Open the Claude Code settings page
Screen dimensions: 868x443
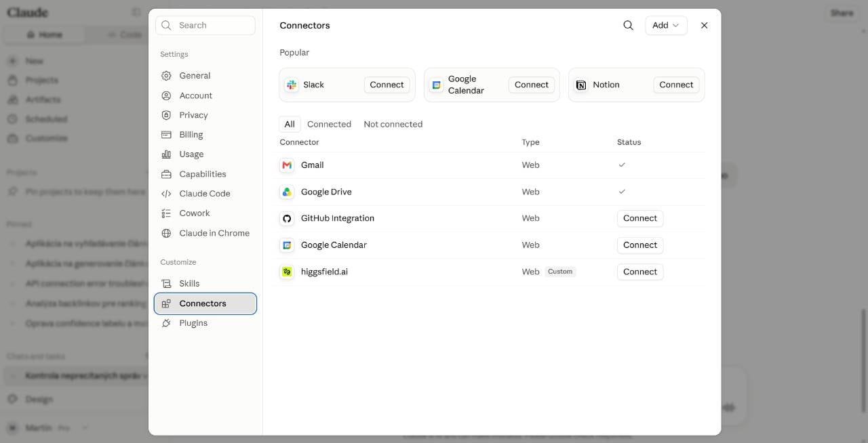point(205,194)
